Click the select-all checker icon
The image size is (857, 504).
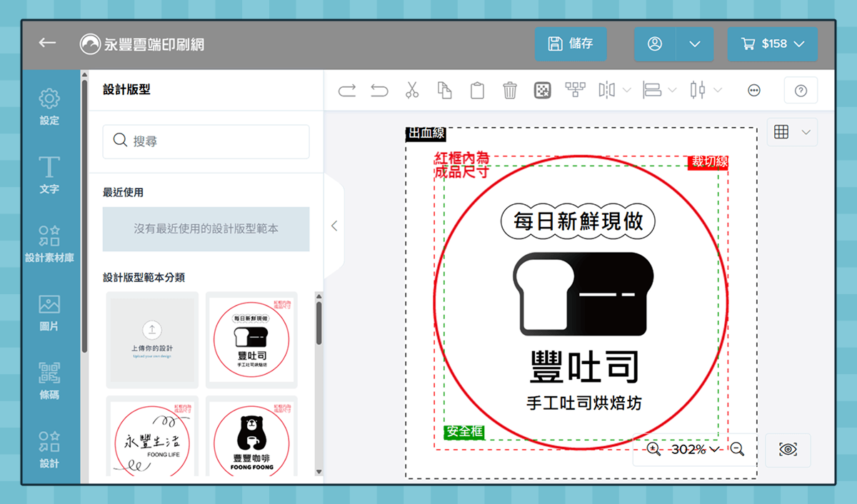point(543,91)
